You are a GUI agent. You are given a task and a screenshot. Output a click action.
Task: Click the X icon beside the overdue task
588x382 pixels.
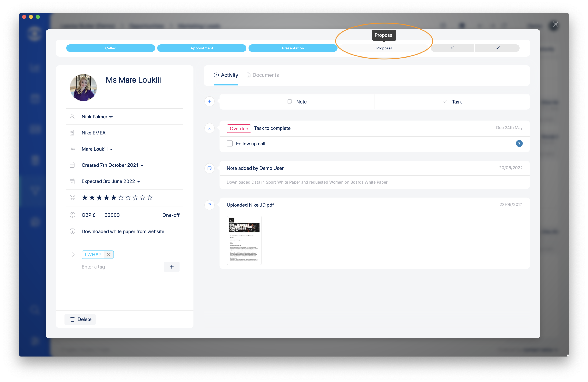(209, 128)
